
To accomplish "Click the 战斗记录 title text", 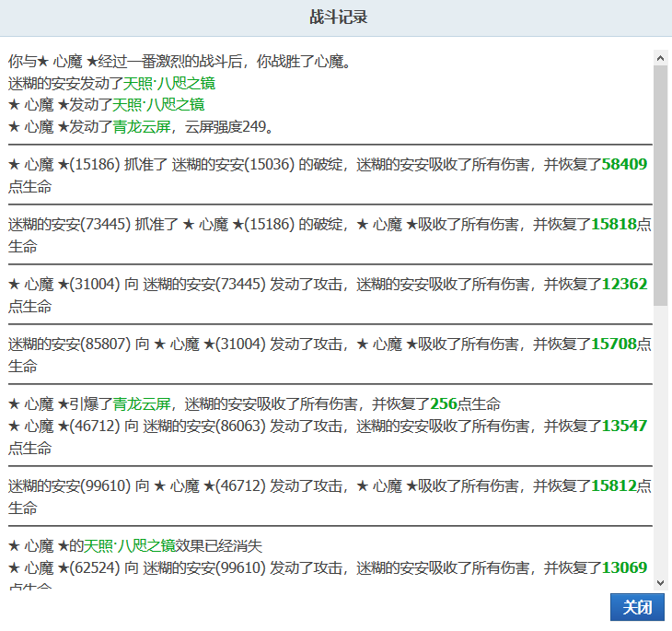I will (x=339, y=18).
